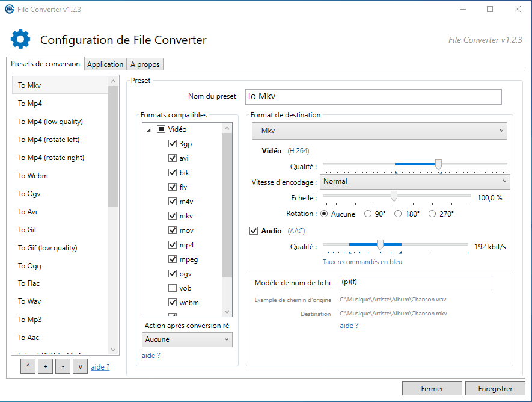Switch to the Application tab
This screenshot has height=402, width=532.
pos(105,64)
